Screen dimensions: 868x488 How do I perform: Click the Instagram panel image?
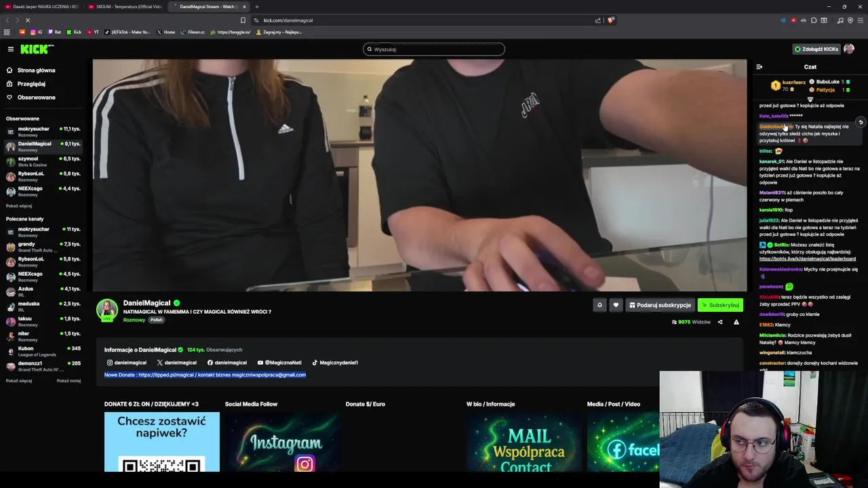(283, 442)
